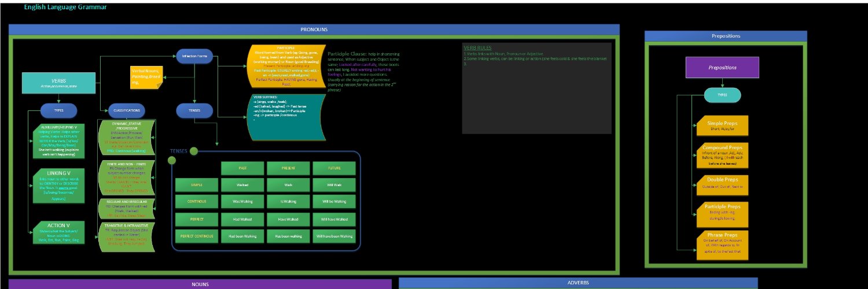Select the LINKING V box
Screen dimensions: 868x289
(60, 186)
